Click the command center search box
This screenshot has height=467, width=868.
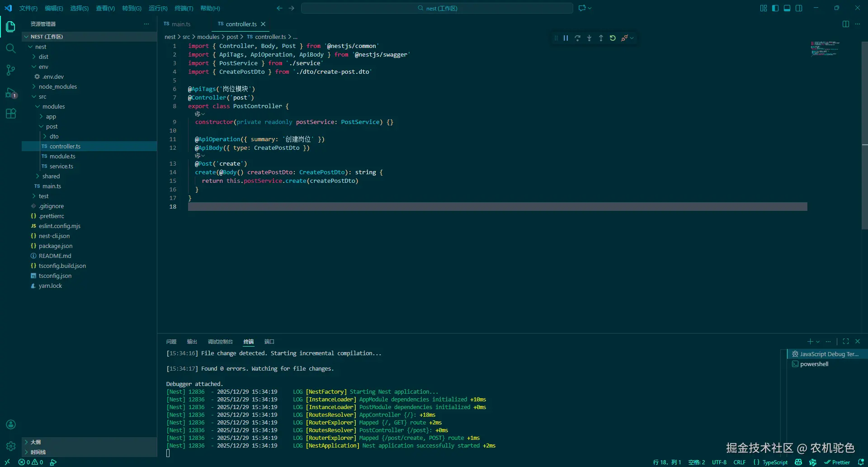pos(437,8)
